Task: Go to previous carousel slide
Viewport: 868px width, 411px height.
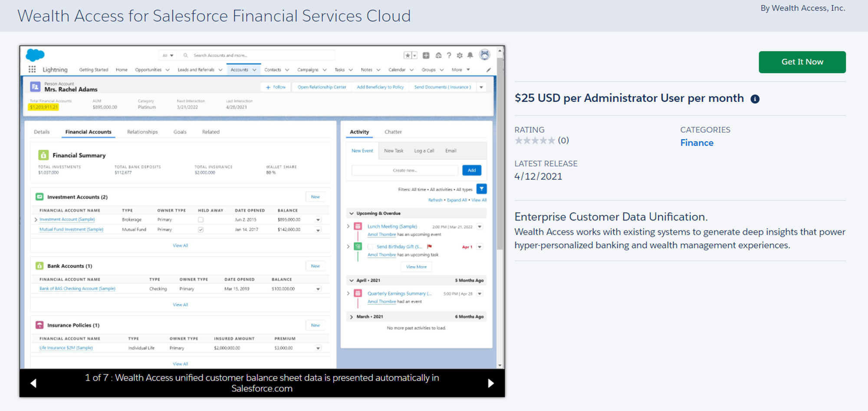Action: pos(33,383)
